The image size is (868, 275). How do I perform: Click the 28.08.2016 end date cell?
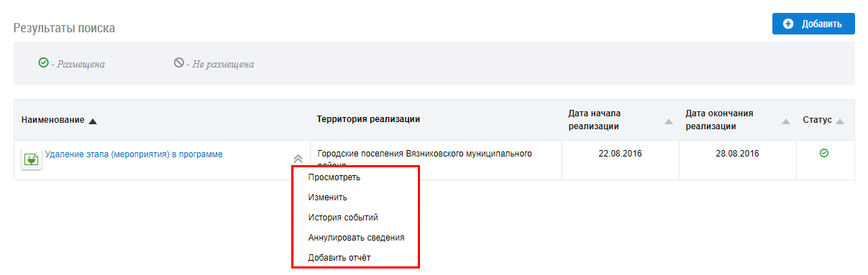click(x=739, y=154)
